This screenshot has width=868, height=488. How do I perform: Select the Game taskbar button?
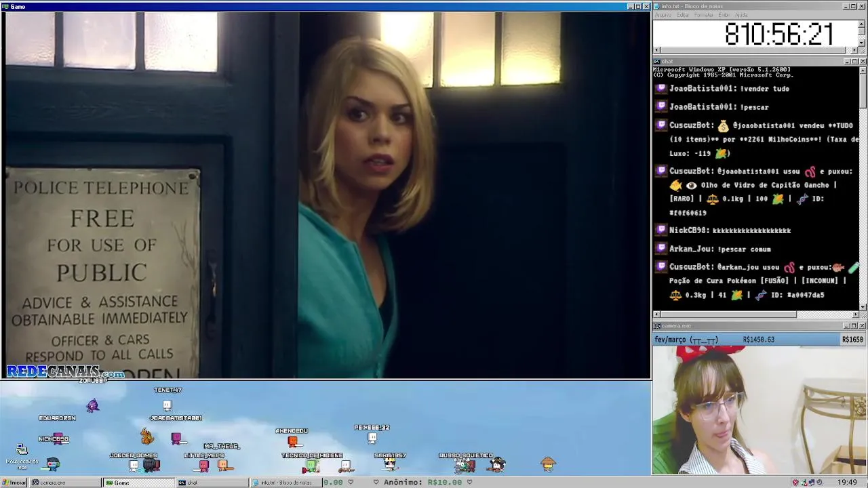(139, 483)
